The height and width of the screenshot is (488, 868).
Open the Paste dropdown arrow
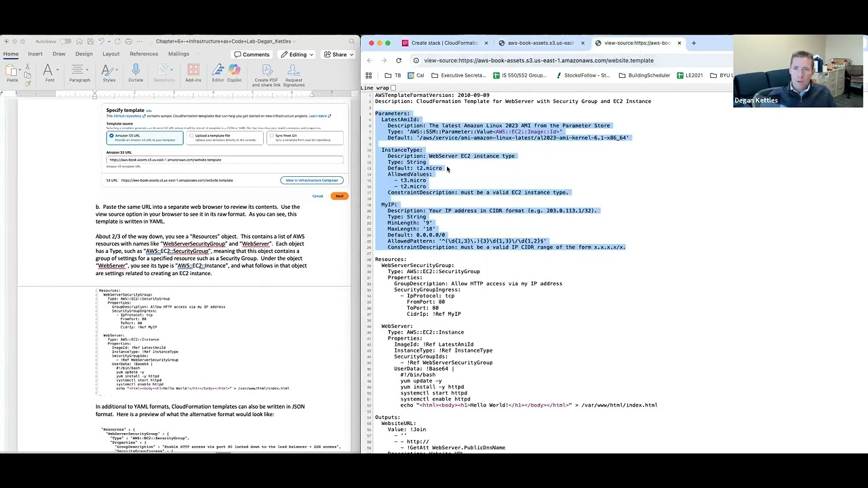coord(20,70)
